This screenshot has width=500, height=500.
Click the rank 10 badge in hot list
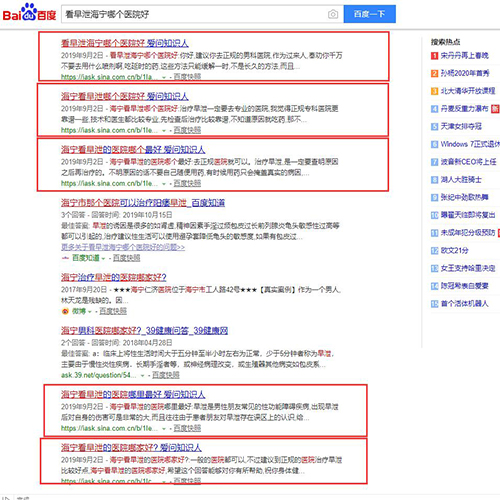click(434, 215)
